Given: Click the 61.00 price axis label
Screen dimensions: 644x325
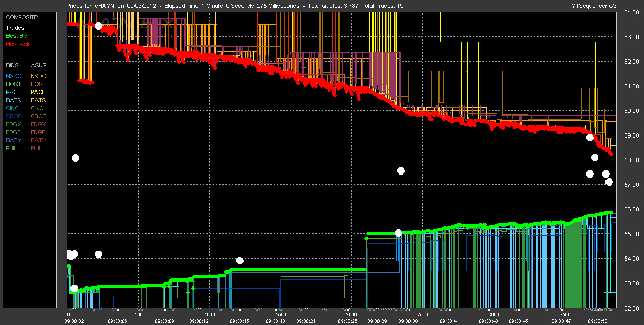Looking at the screenshot, I should pos(632,86).
